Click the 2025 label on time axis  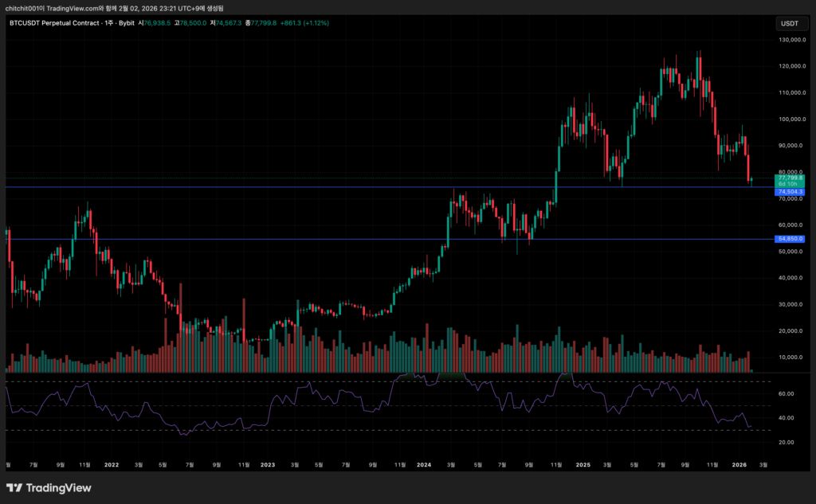pos(583,464)
